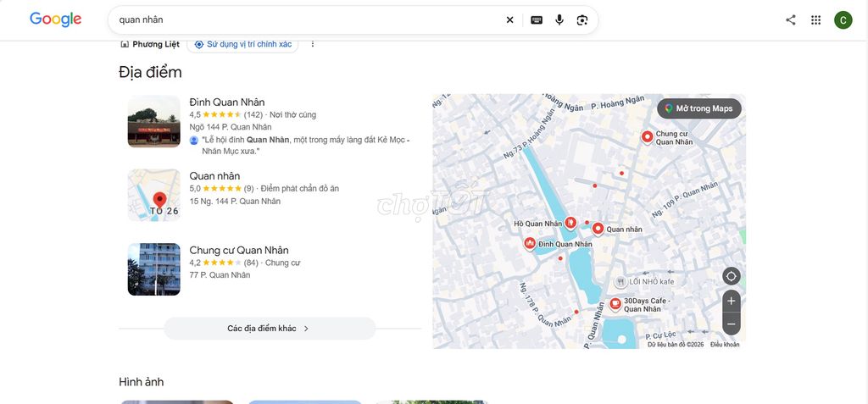Click the Google logo
Screen dimensions: 868x404
55,19
